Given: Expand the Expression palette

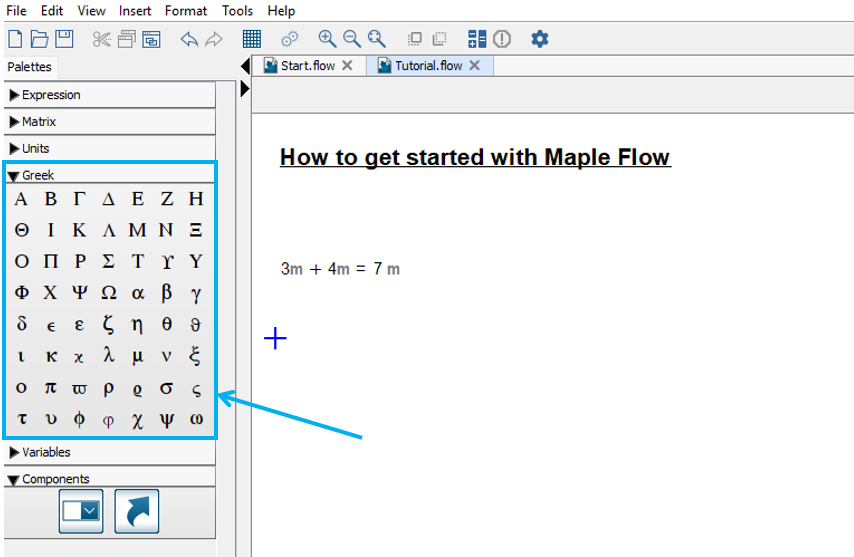Looking at the screenshot, I should 110,95.
